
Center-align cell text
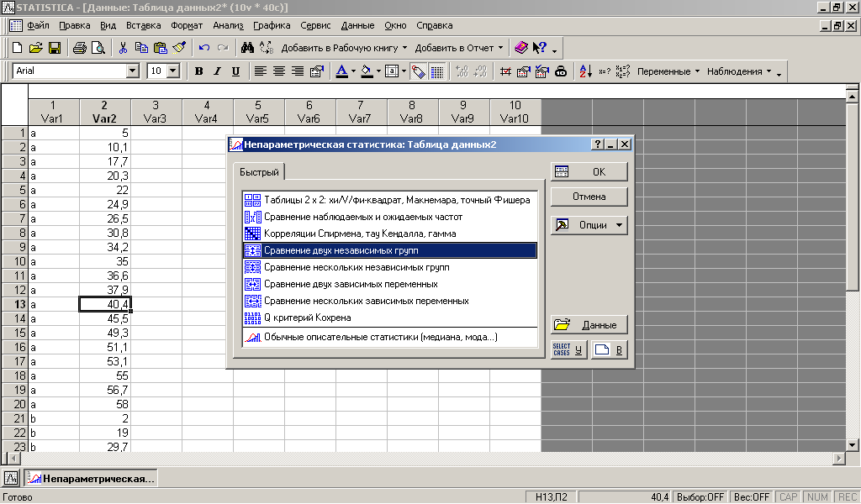[x=279, y=71]
